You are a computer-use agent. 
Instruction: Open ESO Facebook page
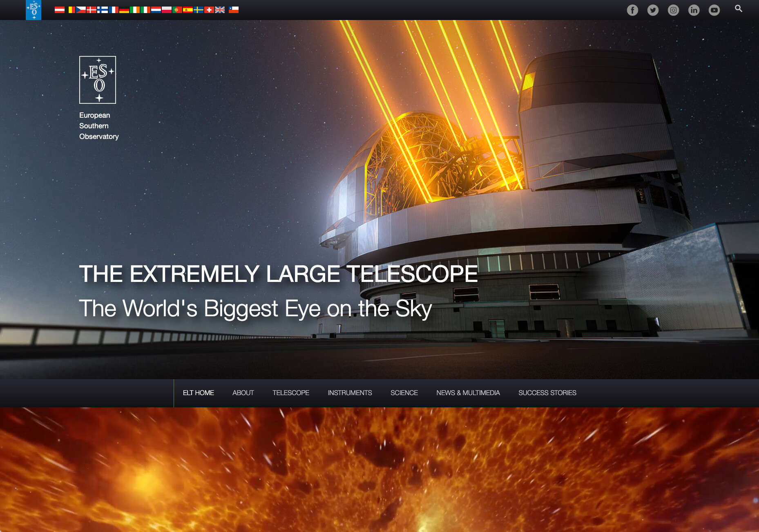click(632, 10)
